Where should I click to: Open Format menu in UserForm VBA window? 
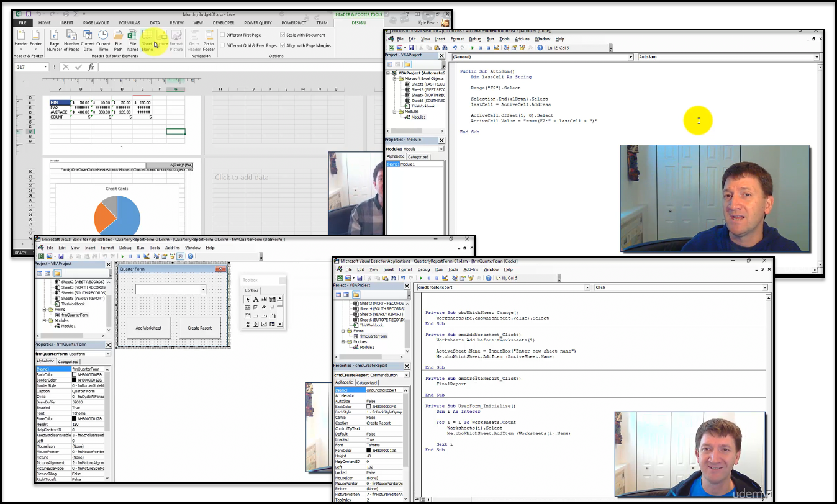(x=107, y=248)
